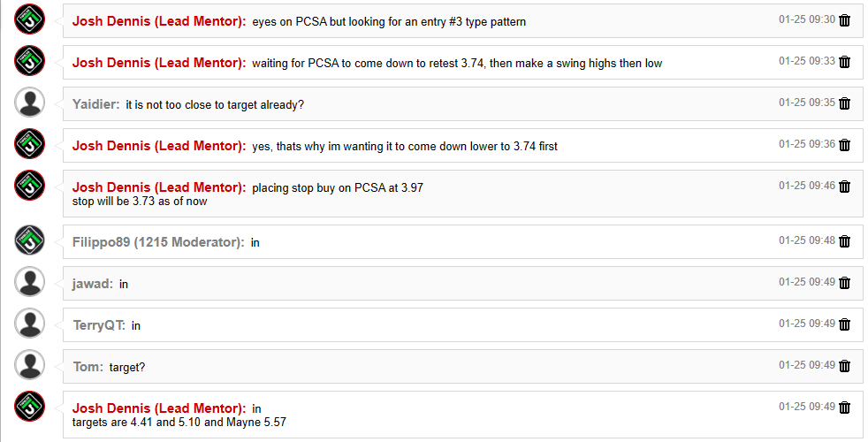This screenshot has width=868, height=442.
Task: Click the TerryQT username
Action: (x=98, y=325)
